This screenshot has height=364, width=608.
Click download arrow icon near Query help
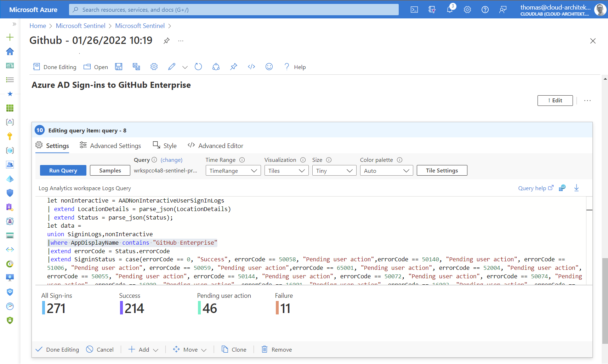pyautogui.click(x=576, y=188)
